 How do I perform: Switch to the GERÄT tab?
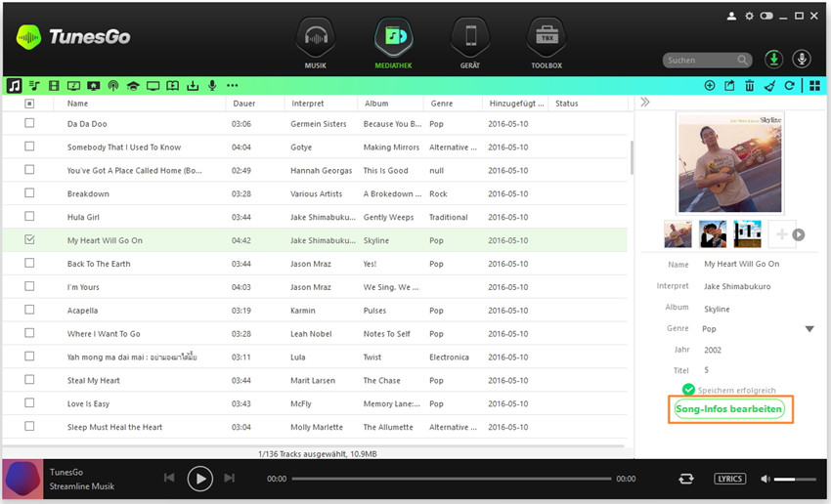click(x=470, y=43)
